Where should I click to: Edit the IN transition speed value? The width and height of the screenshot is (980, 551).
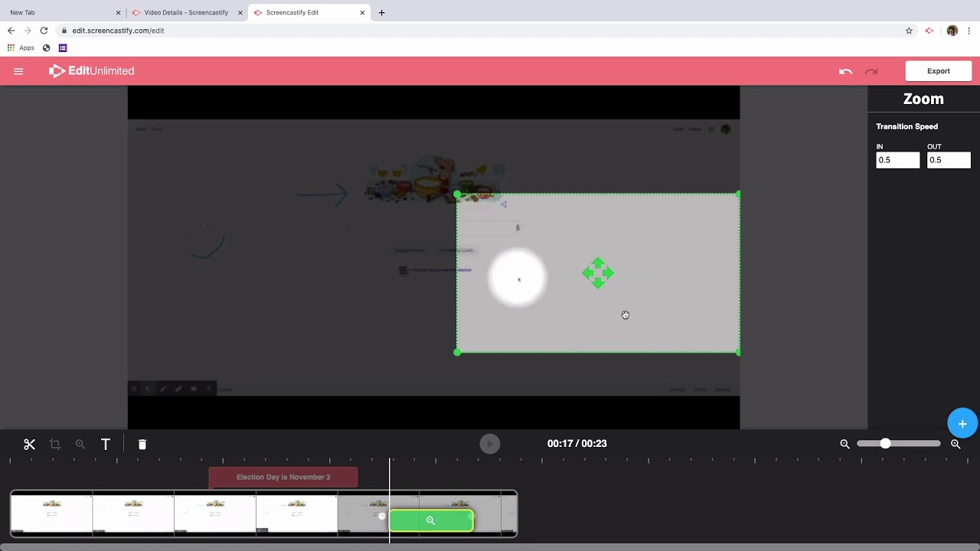(x=897, y=160)
